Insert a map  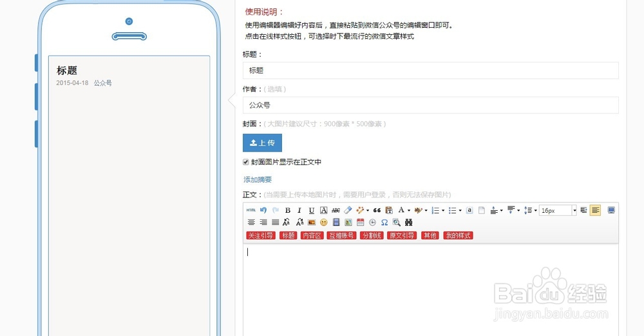pos(348,222)
